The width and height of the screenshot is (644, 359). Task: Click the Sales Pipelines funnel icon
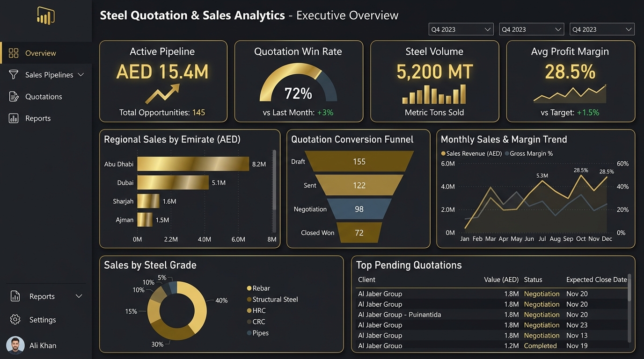point(14,75)
